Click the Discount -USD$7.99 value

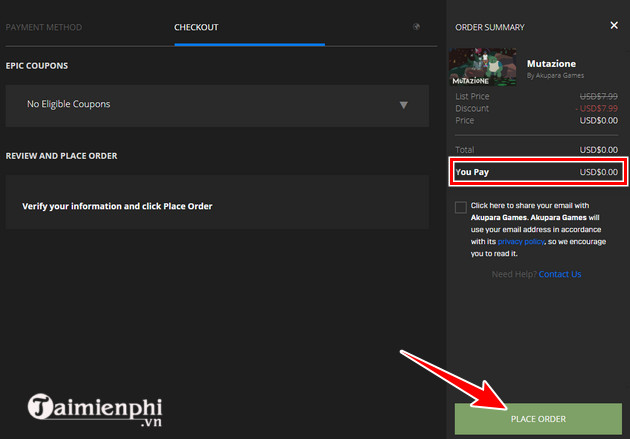tap(597, 108)
